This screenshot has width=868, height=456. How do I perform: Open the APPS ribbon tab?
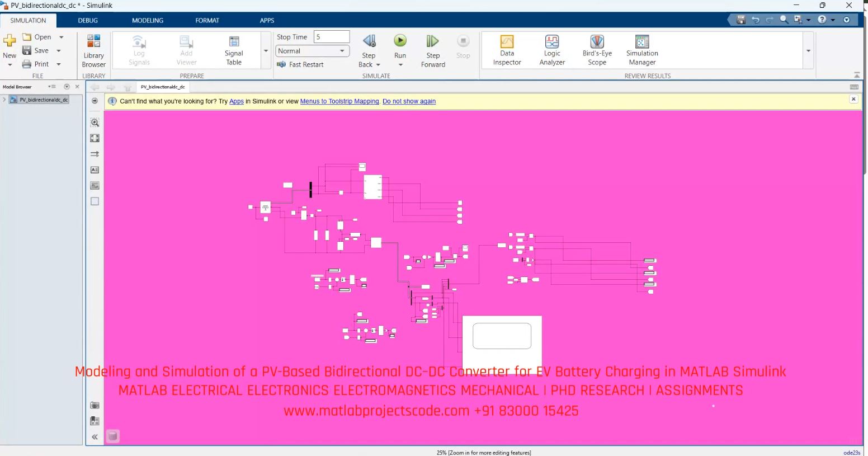(267, 20)
